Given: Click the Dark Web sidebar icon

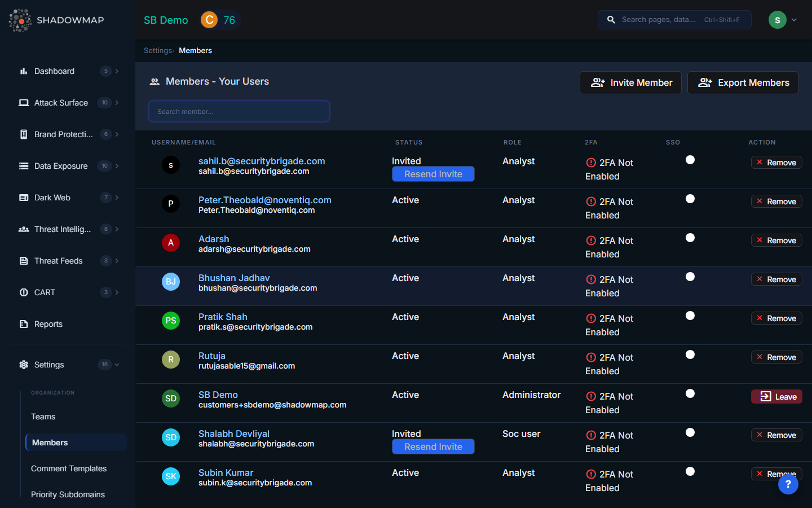Looking at the screenshot, I should point(24,198).
